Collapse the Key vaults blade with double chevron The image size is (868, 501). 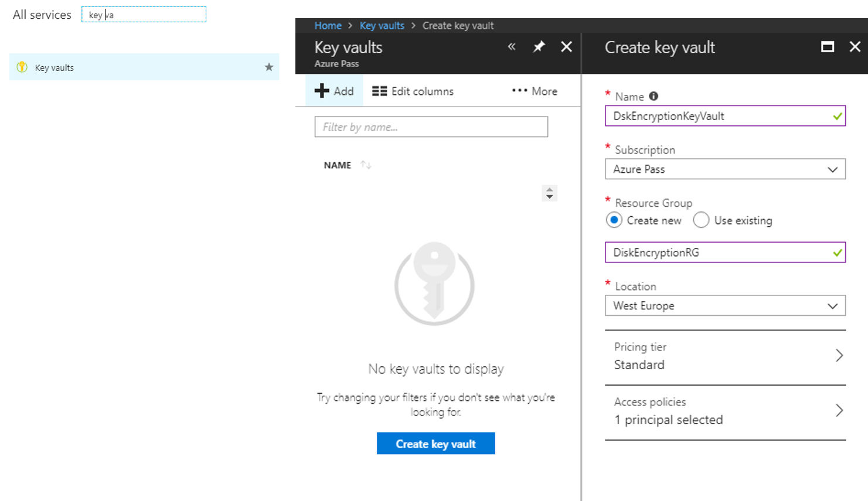[x=512, y=46]
